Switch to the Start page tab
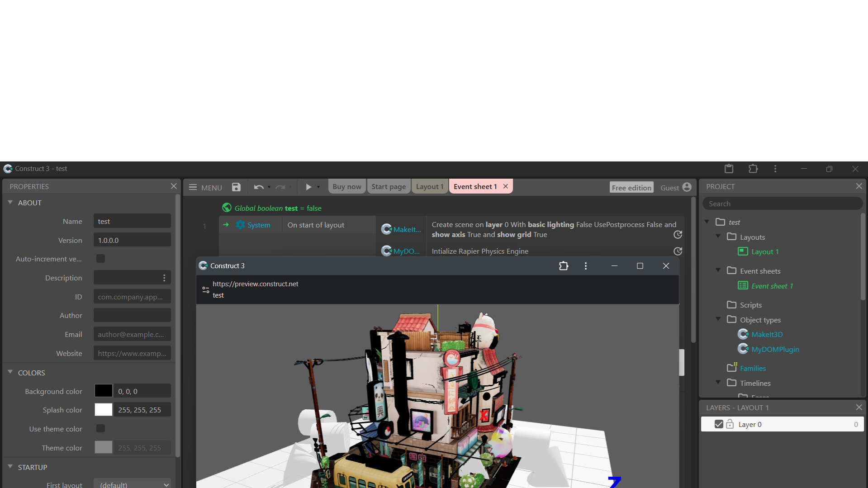868x488 pixels. pos(389,187)
